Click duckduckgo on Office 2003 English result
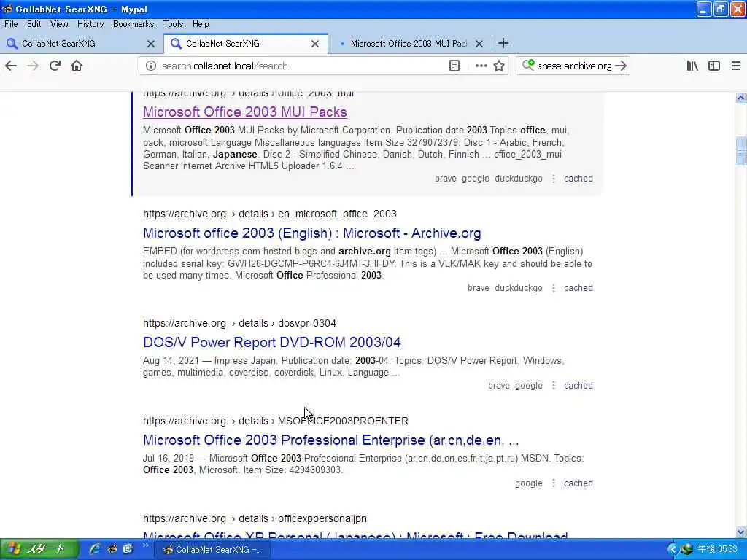 click(x=519, y=288)
